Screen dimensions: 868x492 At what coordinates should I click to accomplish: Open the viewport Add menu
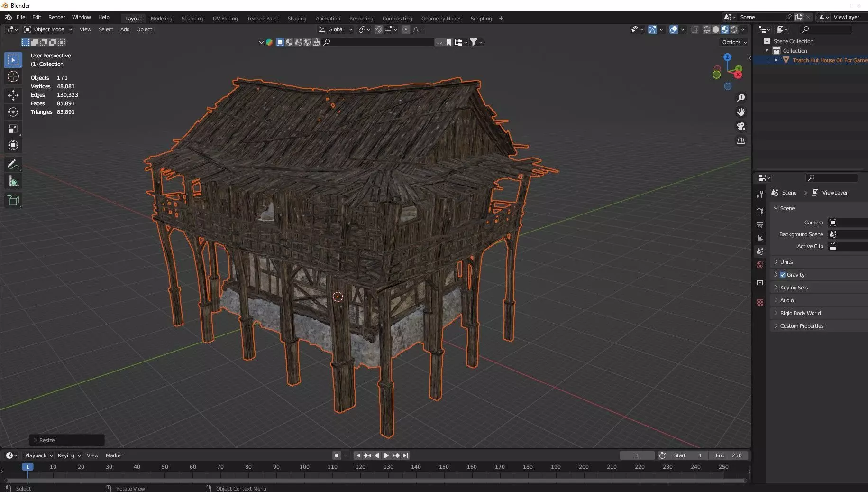pos(125,29)
